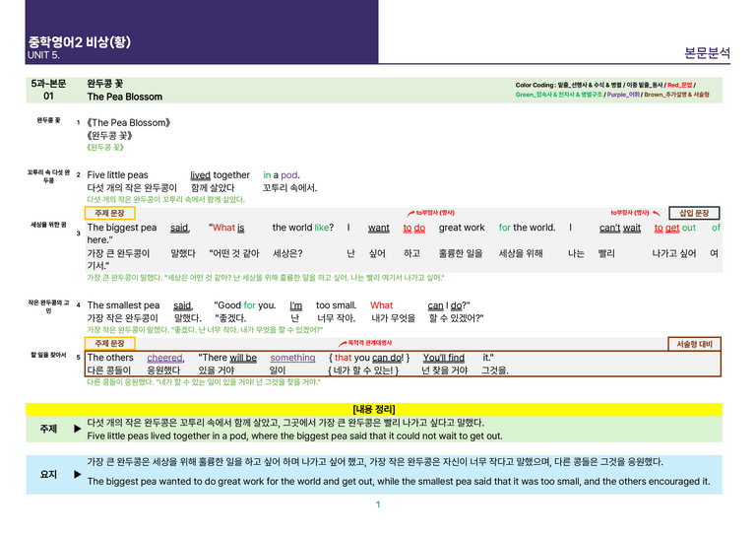Click the '목적격 관계대명사' annotation

370,343
